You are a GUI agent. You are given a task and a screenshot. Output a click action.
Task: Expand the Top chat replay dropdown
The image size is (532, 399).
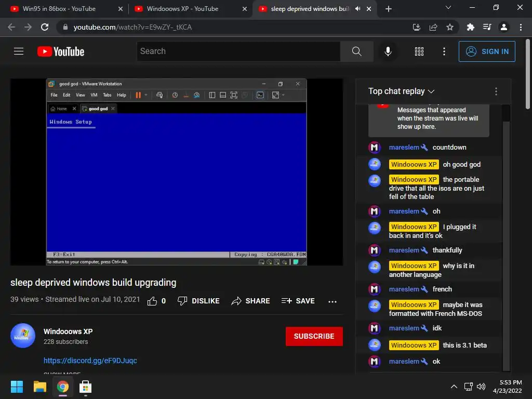[402, 91]
